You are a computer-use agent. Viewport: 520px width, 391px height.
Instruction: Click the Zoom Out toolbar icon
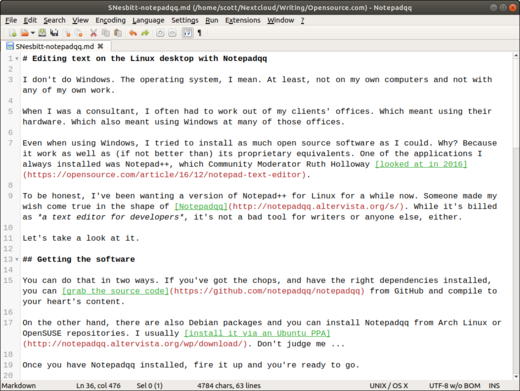172,33
